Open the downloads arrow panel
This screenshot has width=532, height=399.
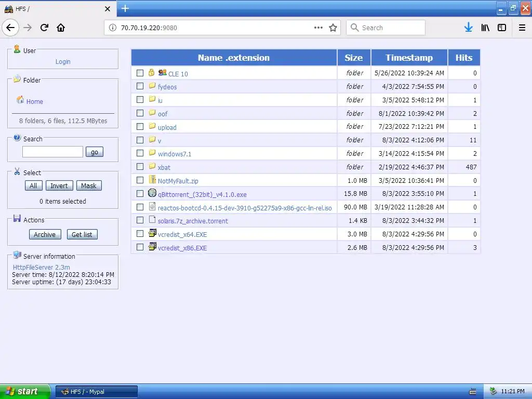[x=469, y=28]
